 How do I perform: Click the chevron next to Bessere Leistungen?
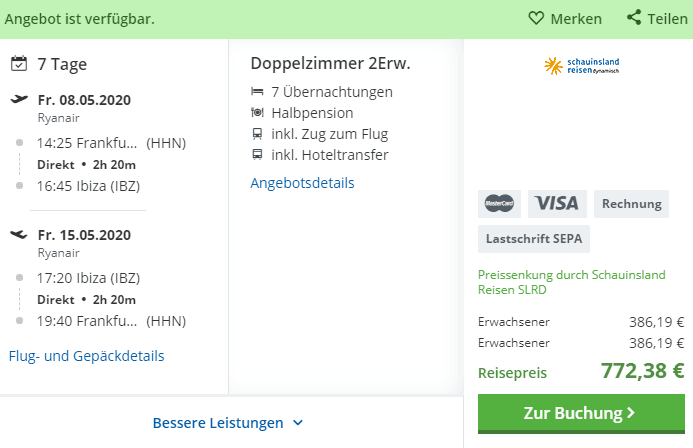[x=298, y=423]
